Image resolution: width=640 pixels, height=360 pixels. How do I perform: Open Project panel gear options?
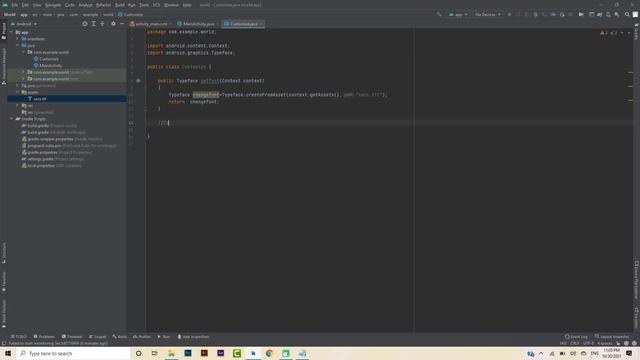pyautogui.click(x=113, y=24)
